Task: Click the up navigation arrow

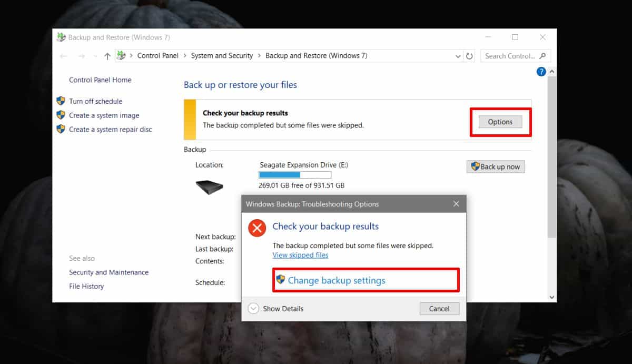Action: [x=107, y=55]
